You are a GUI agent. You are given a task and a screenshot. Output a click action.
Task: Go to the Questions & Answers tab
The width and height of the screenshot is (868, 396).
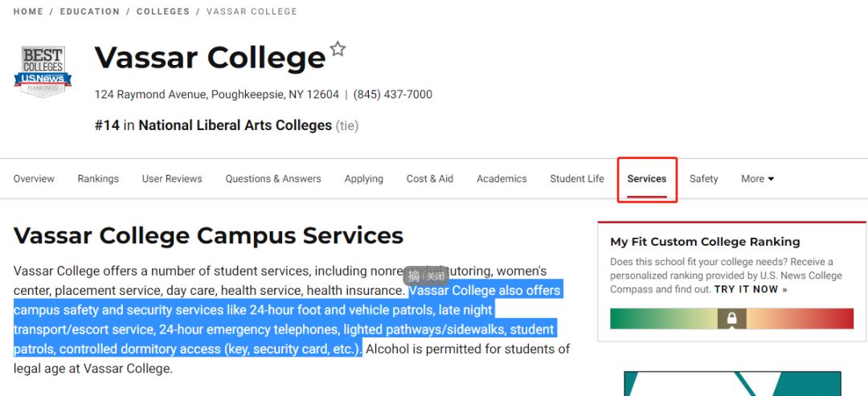coord(273,178)
